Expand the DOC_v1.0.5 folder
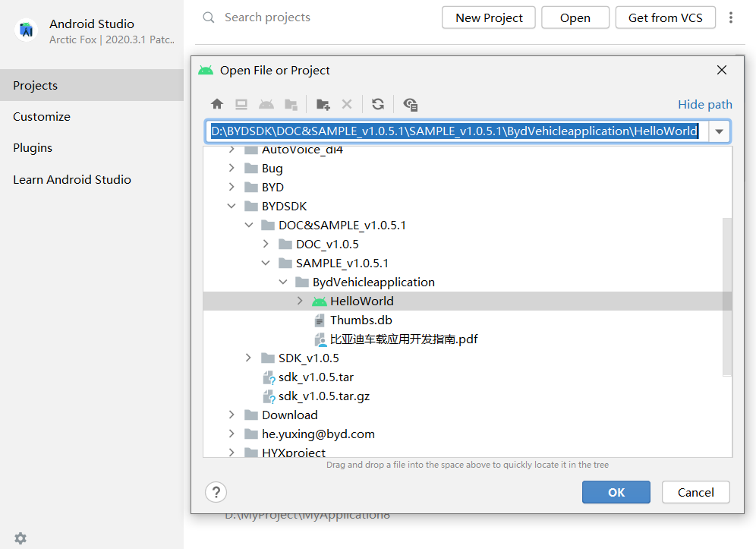 (266, 244)
